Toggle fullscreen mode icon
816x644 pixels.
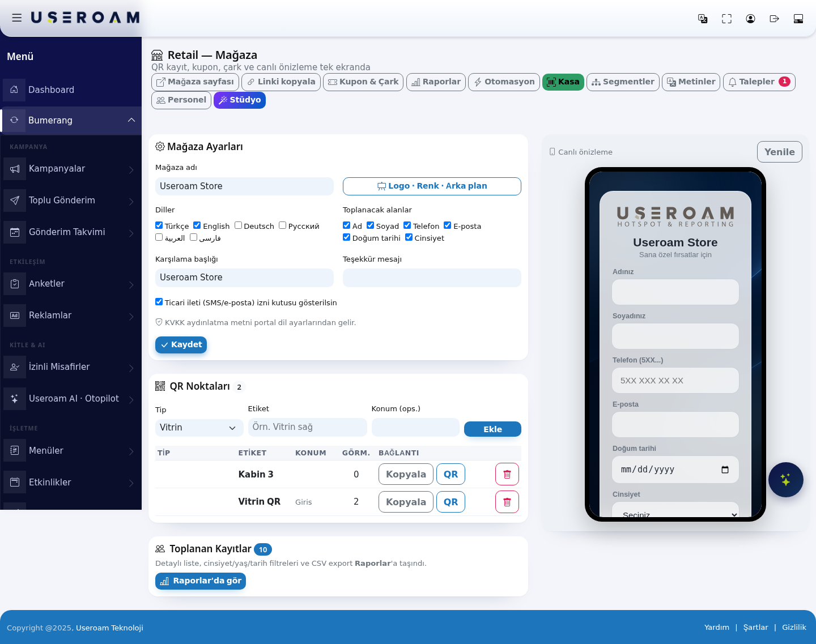tap(726, 19)
